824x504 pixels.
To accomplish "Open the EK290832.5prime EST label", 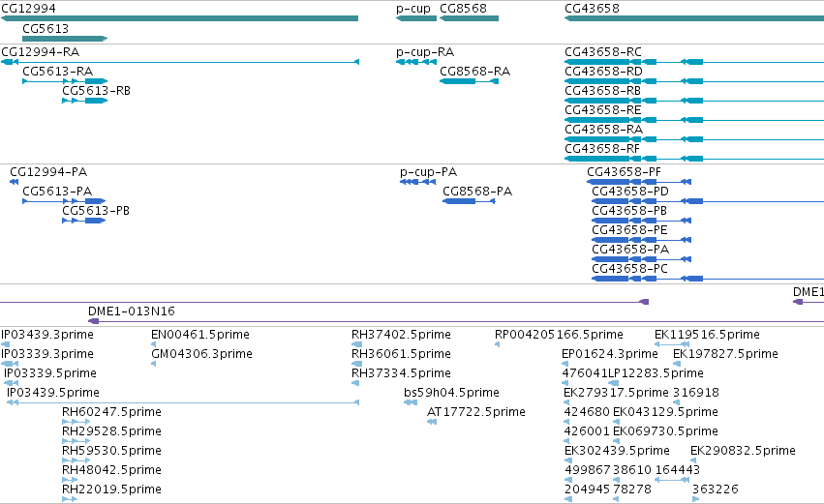I will (743, 452).
